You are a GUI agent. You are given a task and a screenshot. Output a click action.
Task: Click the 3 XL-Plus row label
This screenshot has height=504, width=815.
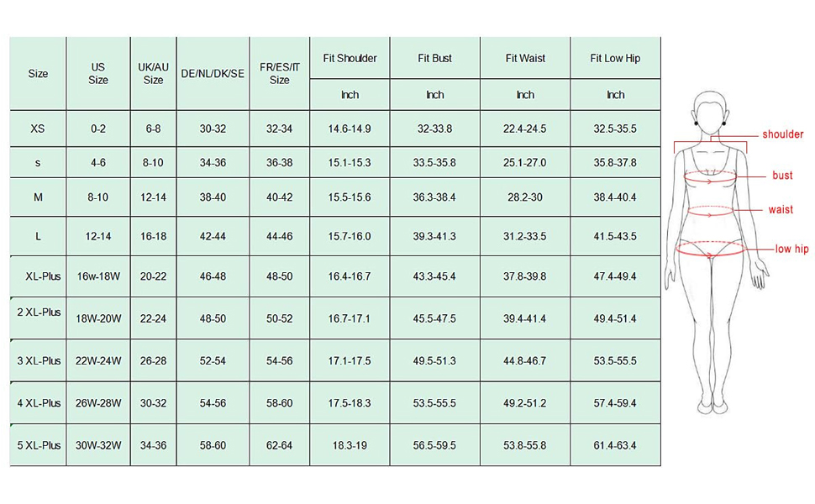coord(39,360)
